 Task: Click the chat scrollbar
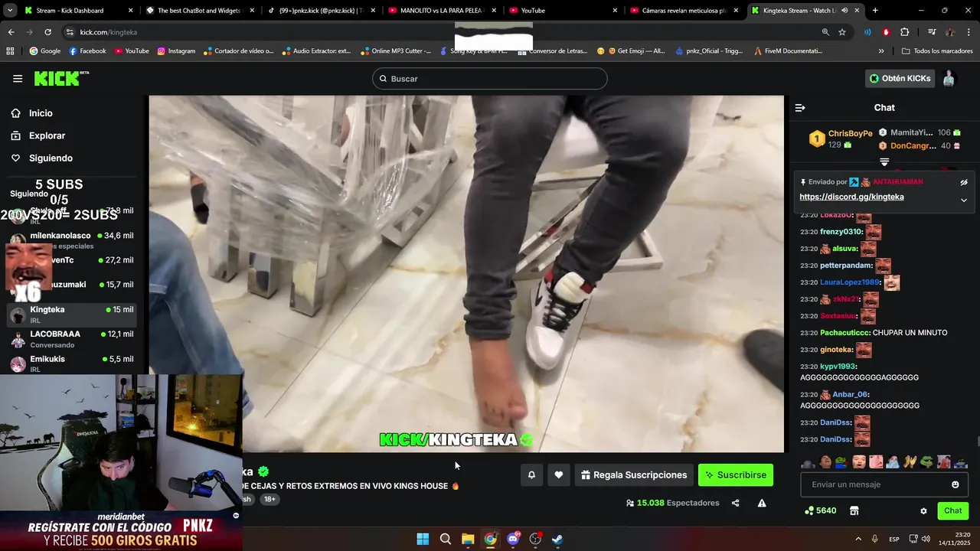coord(978,442)
